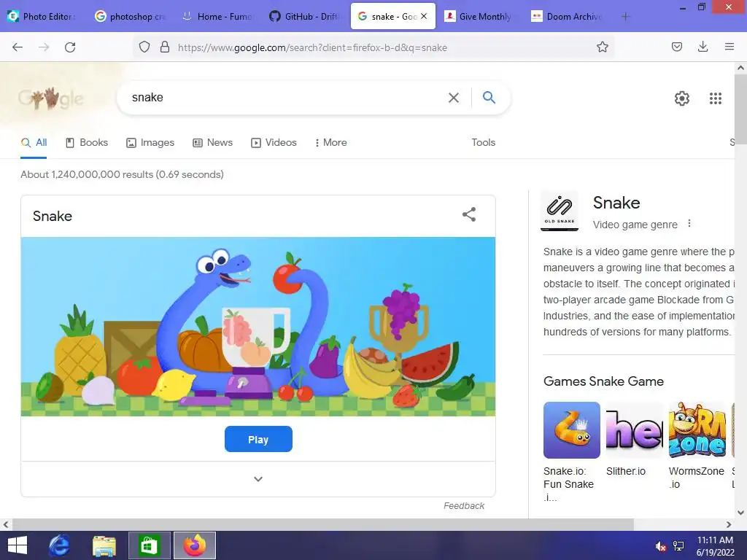
Task: Open Google quick settings gear
Action: [682, 98]
